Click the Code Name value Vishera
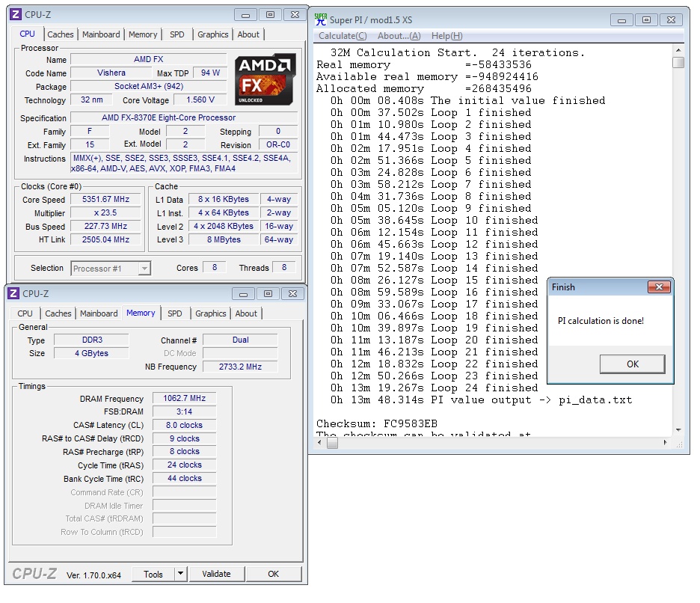This screenshot has width=700, height=603. click(111, 73)
